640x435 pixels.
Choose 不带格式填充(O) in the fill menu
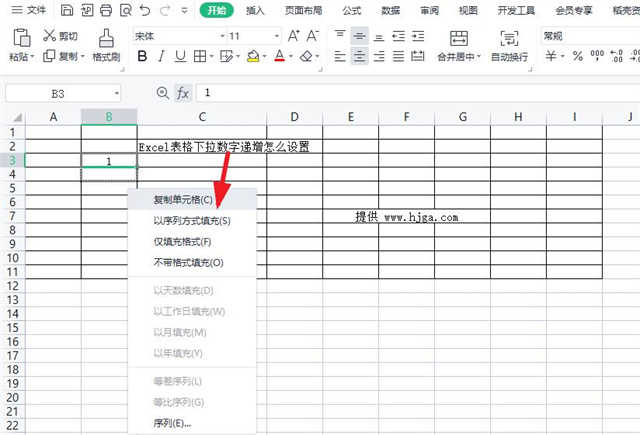click(x=192, y=262)
